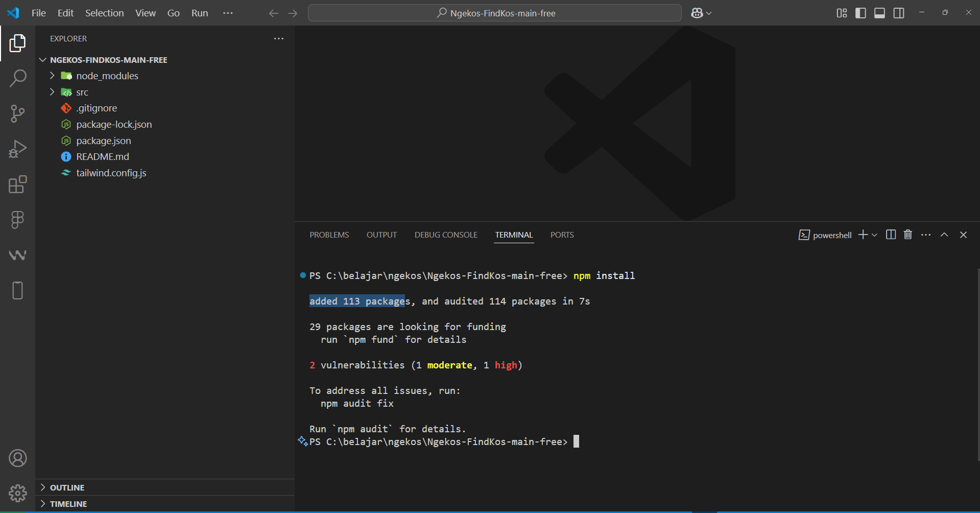The height and width of the screenshot is (513, 980).
Task: Open the W-shaped extension in activity bar
Action: 17,255
